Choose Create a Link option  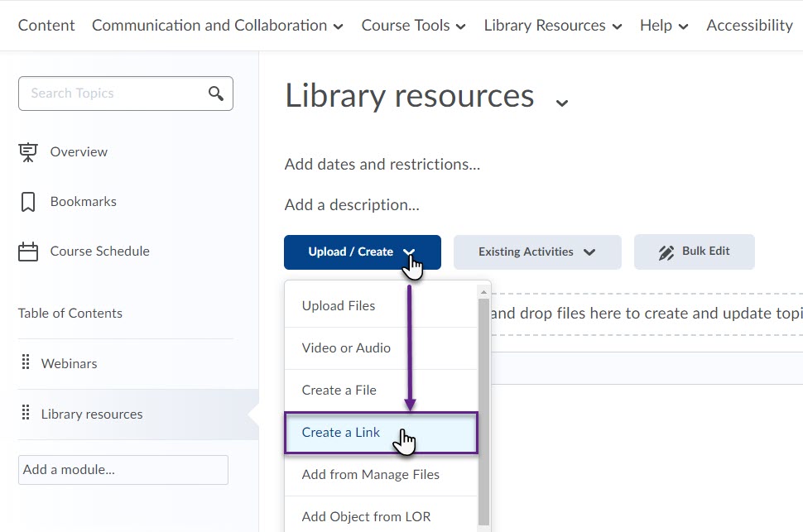click(x=381, y=433)
